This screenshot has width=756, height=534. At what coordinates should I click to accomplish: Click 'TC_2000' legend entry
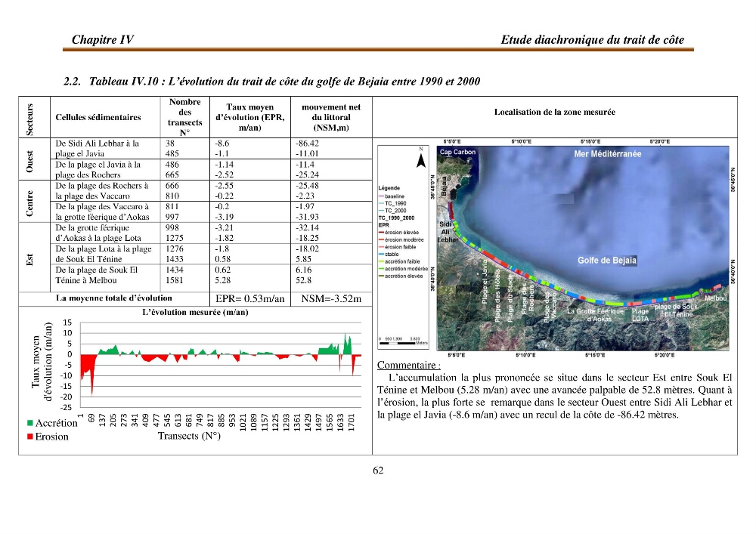point(392,211)
